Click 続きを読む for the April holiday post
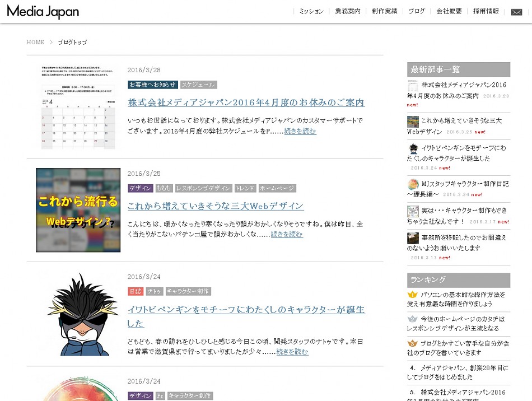Screen dimensions: 532x401 [300, 131]
